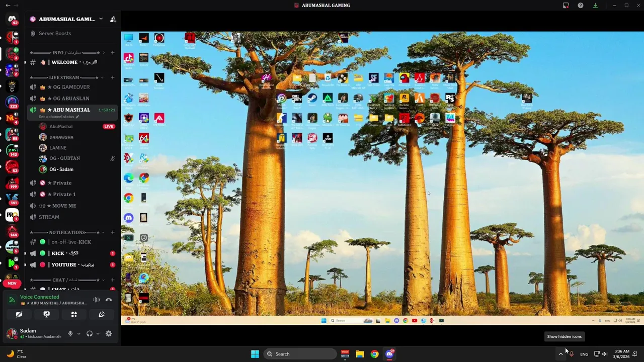
Task: Click the green download update icon
Action: [595, 6]
